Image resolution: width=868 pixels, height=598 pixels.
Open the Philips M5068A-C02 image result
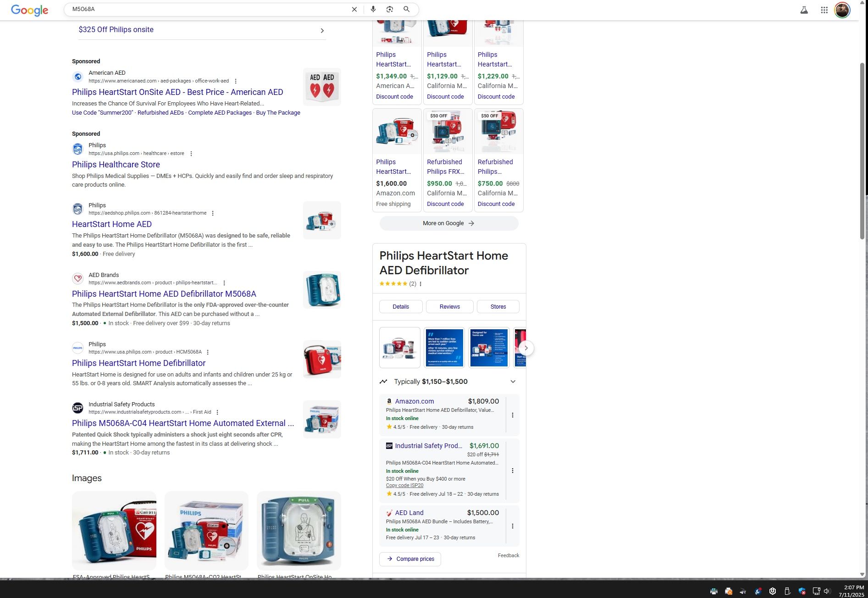coord(206,531)
